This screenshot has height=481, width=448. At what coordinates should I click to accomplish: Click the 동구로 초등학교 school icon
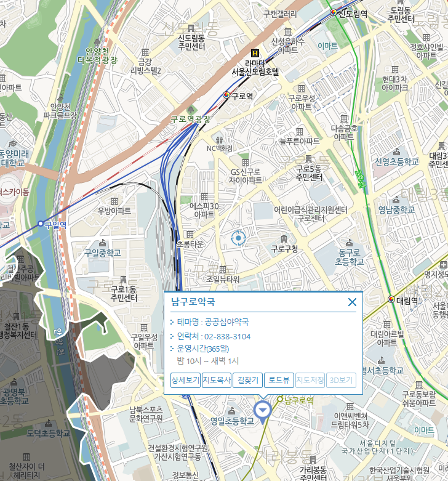pos(349,243)
